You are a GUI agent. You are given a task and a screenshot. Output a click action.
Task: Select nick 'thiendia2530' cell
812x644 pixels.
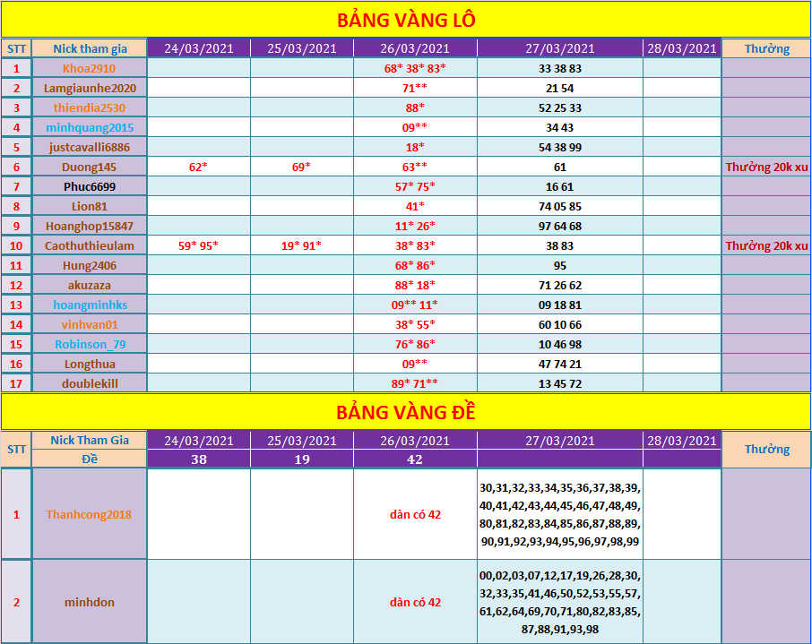[x=90, y=107]
